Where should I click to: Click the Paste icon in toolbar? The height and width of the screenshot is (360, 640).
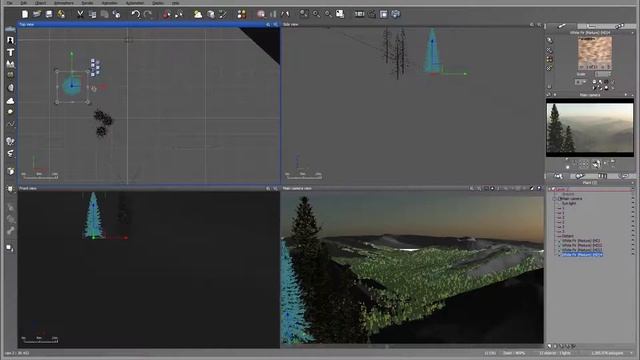(x=104, y=14)
